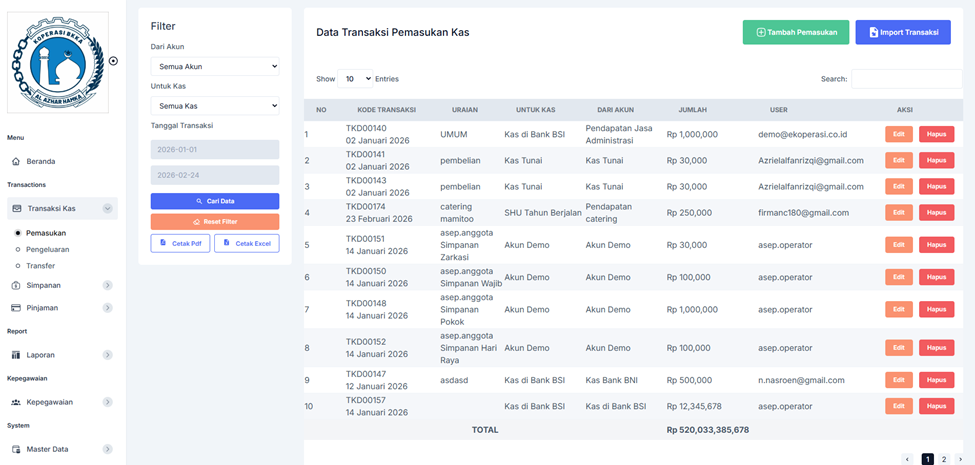This screenshot has height=465, width=975.
Task: Collapse sidebar using circular arrow icon
Action: pos(113,61)
